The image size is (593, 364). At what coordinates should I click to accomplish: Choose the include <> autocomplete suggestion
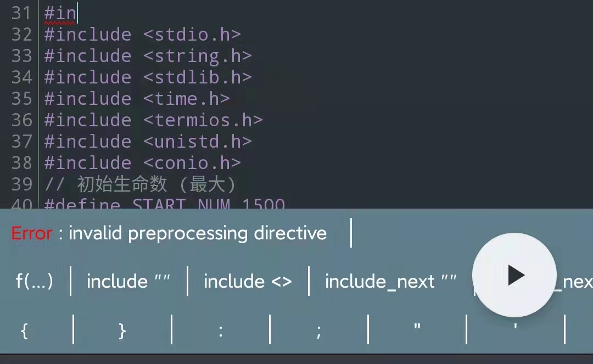tap(247, 281)
